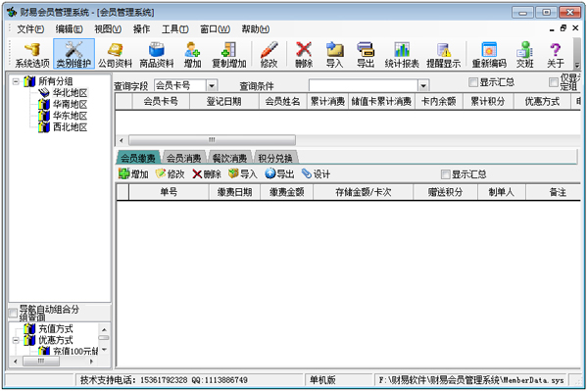Open the 工具(T) menu

pos(174,28)
